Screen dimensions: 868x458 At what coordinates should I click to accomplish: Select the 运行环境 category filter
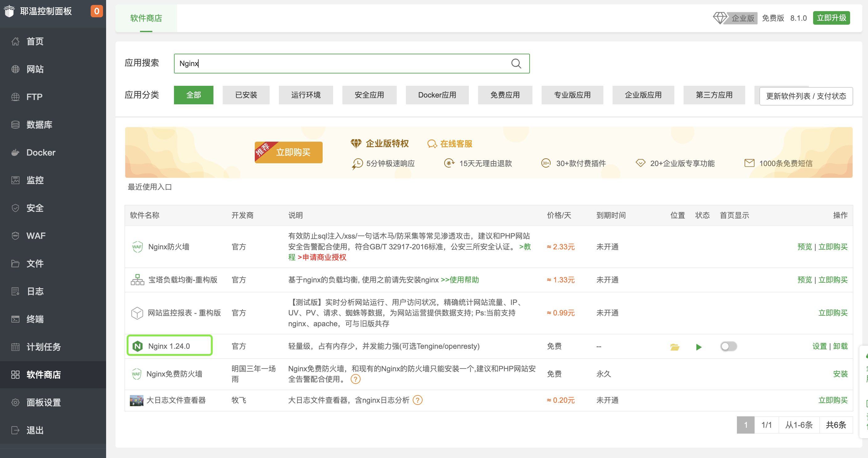tap(306, 95)
